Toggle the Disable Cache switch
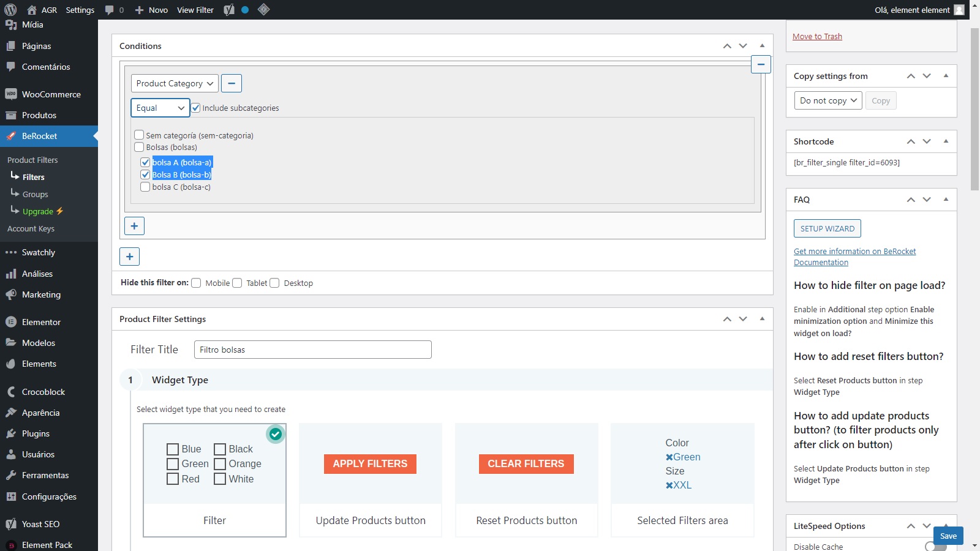This screenshot has width=980, height=551. [936, 547]
